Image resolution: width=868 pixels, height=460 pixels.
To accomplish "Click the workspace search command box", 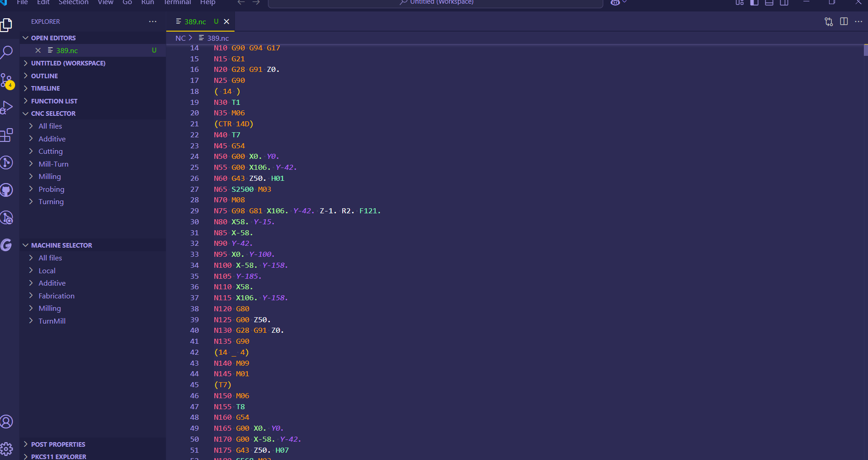I will point(435,3).
